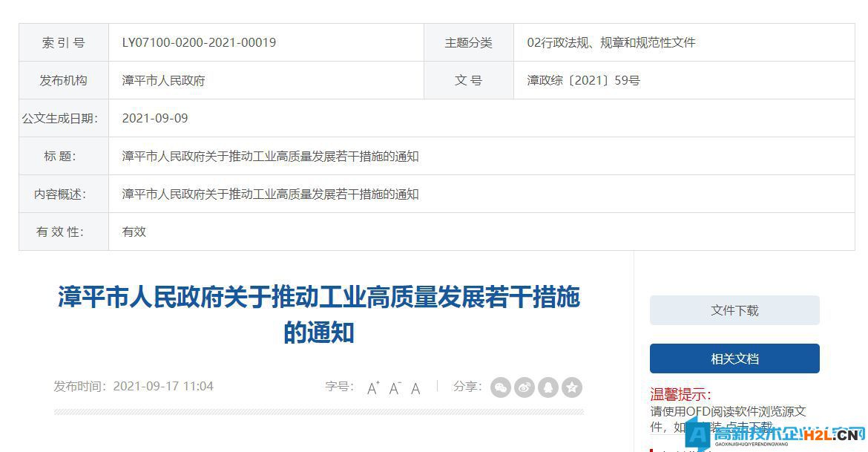This screenshot has height=452, width=868.
Task: Decrease the font size with A- icon
Action: click(393, 387)
